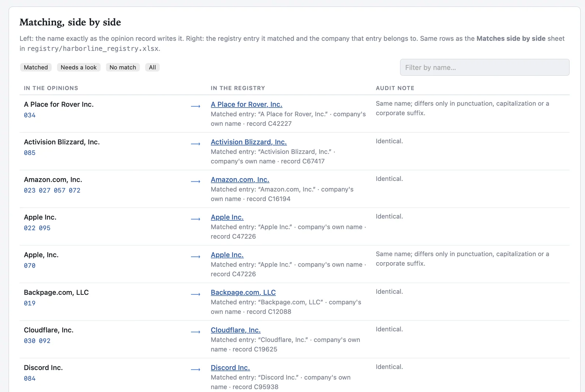Open opinion reference 092
This screenshot has height=392, width=585.
pos(45,341)
